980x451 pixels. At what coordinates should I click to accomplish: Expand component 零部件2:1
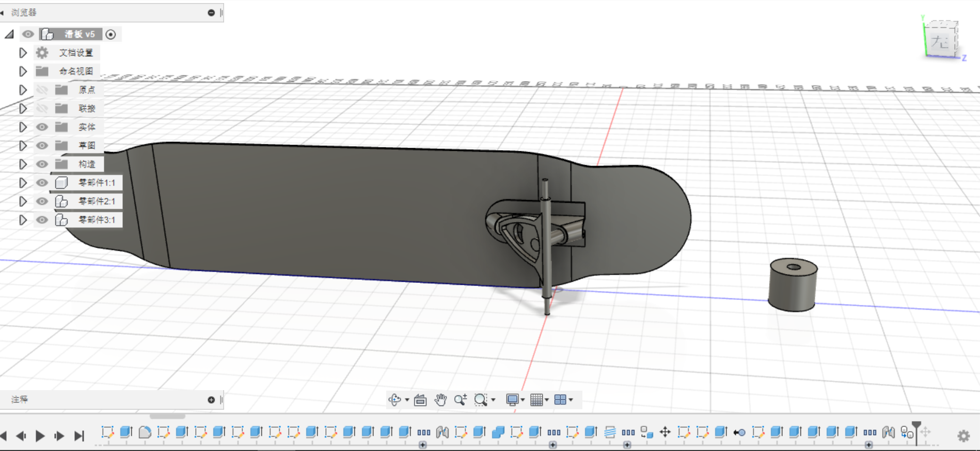click(23, 201)
